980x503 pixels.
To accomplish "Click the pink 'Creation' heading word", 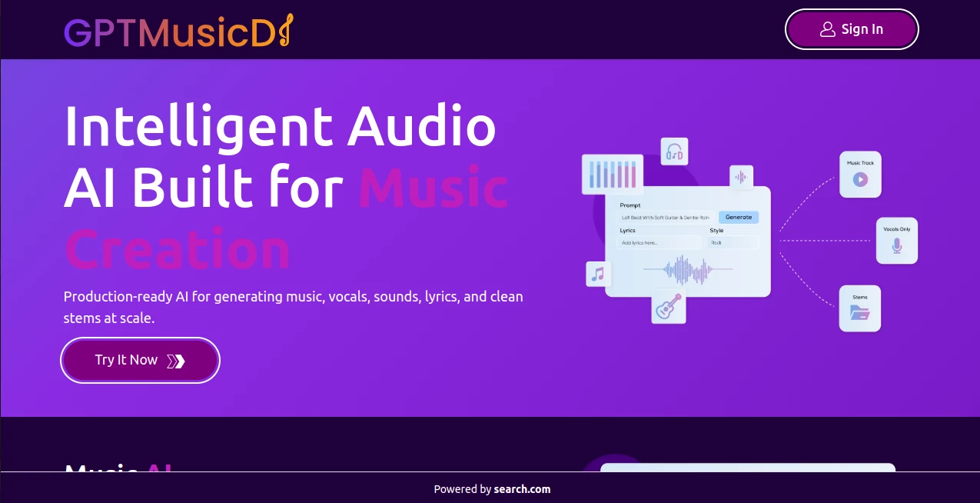I will click(178, 250).
